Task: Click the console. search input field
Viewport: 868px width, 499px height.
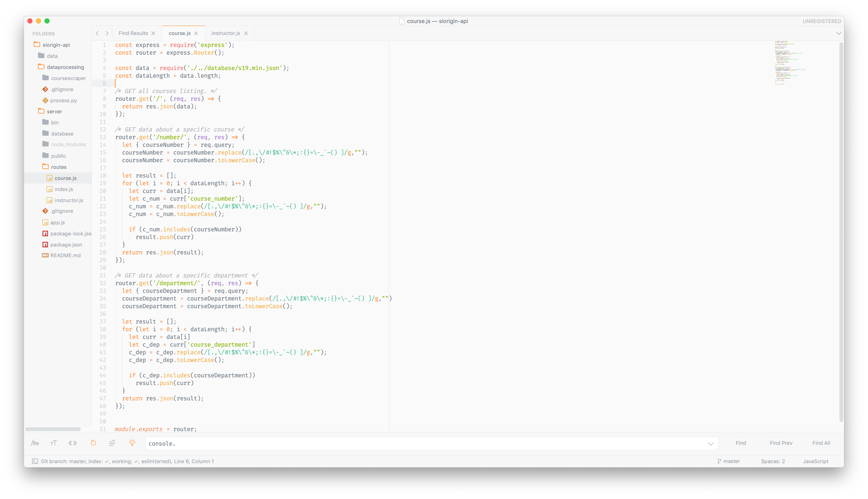Action: tap(425, 444)
